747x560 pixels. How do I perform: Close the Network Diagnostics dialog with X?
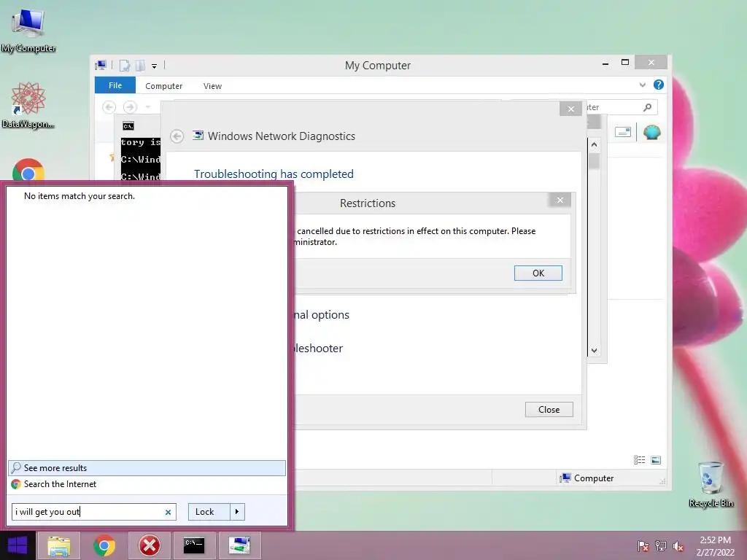570,109
